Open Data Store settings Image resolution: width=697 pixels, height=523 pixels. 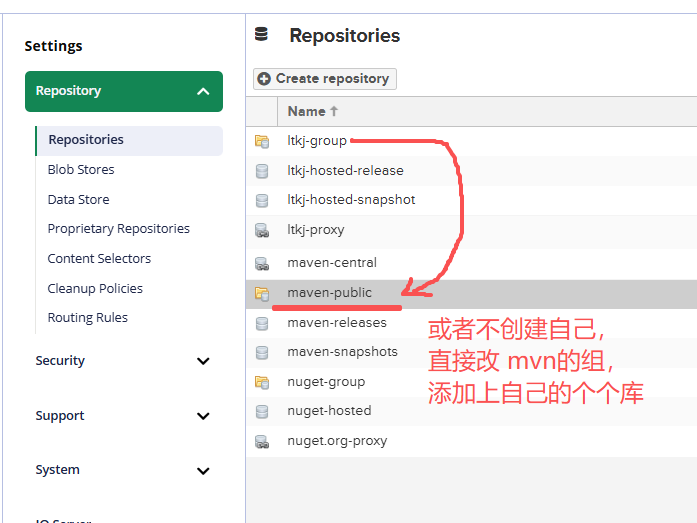pos(78,200)
